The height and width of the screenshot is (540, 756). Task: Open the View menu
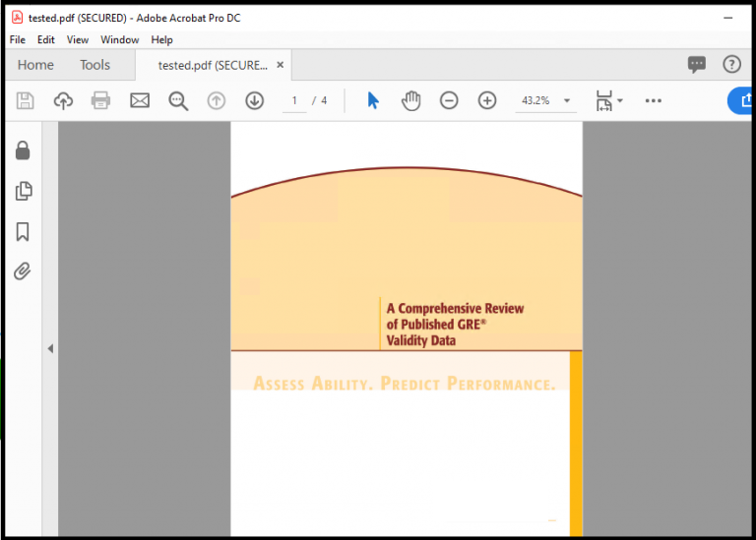point(78,40)
